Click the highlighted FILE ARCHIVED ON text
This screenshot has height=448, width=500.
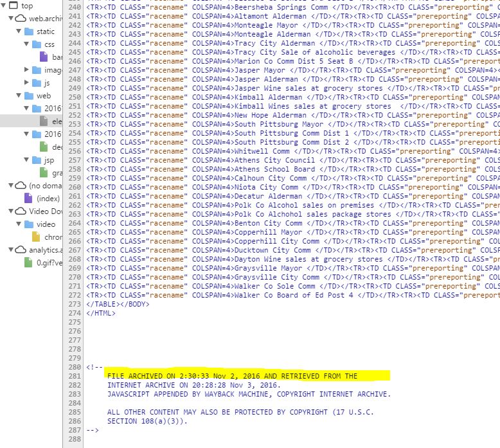pyautogui.click(x=232, y=376)
